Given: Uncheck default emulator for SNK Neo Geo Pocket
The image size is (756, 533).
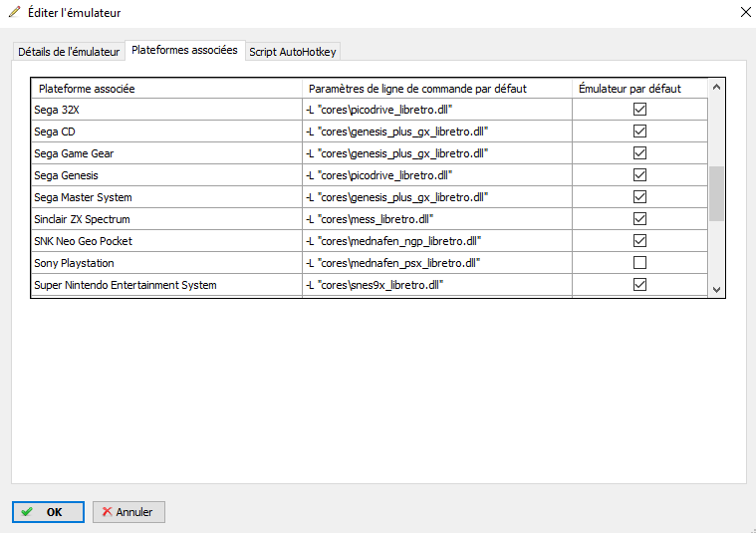Looking at the screenshot, I should (639, 241).
